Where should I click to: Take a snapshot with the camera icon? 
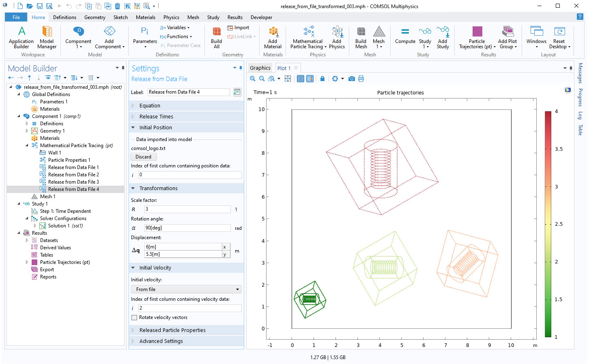pyautogui.click(x=352, y=79)
